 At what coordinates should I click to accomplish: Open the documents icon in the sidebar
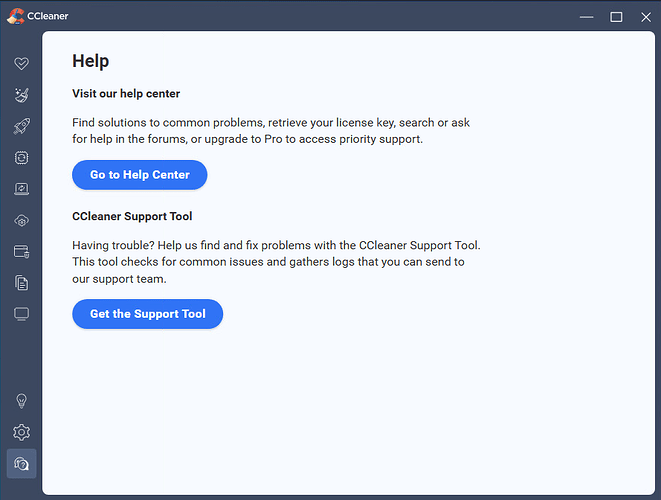(x=21, y=283)
